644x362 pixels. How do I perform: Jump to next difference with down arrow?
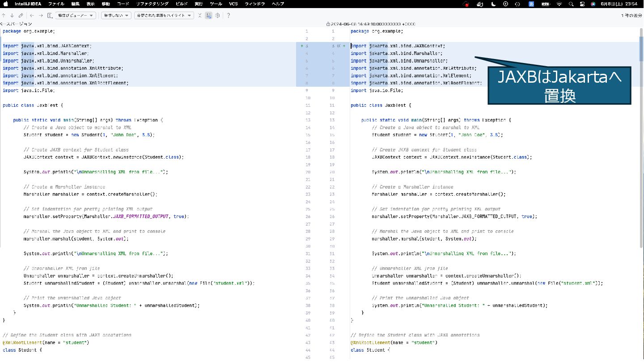(x=12, y=15)
